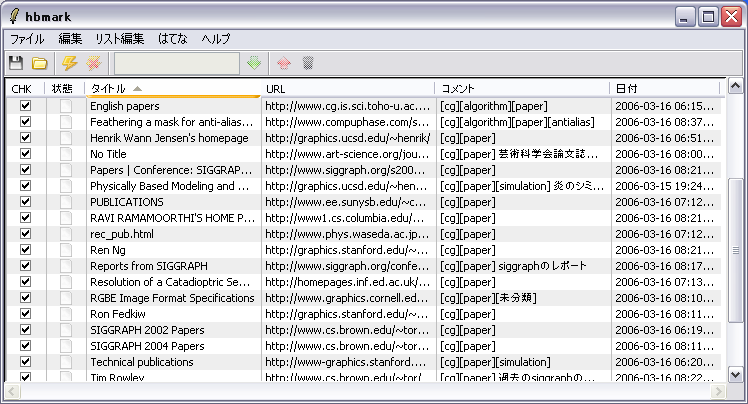
Task: Select the Ron Fedkiw title
Action: (x=118, y=314)
